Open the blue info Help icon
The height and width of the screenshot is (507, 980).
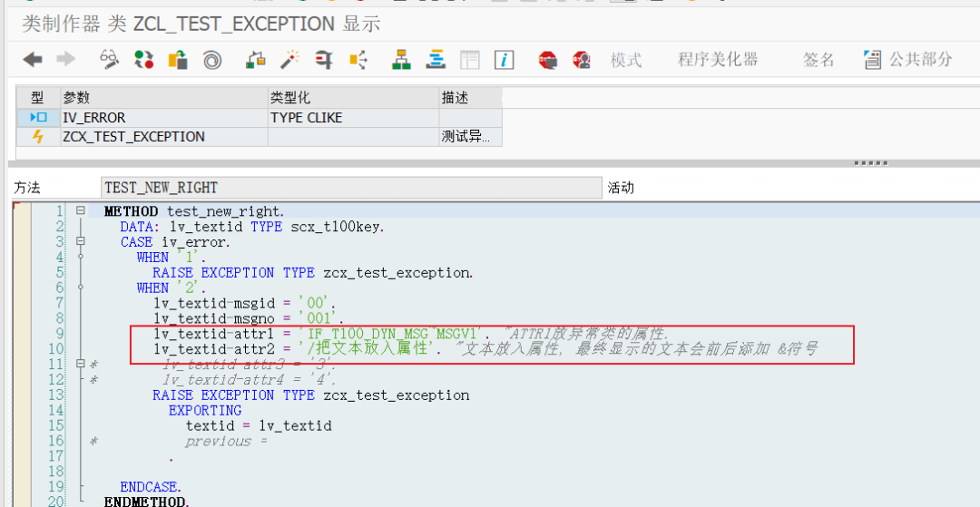click(504, 60)
